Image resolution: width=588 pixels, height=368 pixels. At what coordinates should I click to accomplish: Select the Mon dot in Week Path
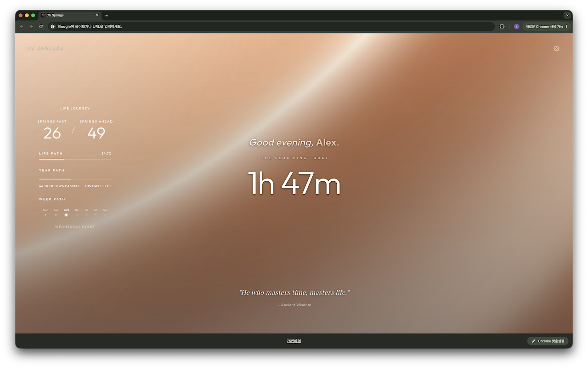[45, 215]
